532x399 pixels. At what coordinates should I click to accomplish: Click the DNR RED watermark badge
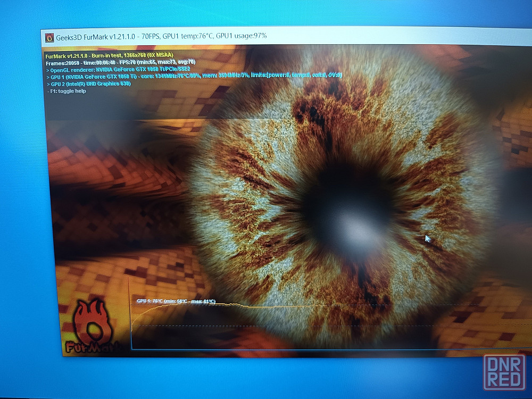pos(504,372)
